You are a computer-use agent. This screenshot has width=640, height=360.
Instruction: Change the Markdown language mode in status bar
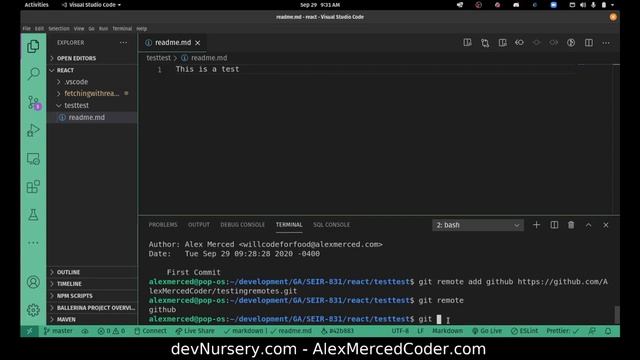(447, 331)
